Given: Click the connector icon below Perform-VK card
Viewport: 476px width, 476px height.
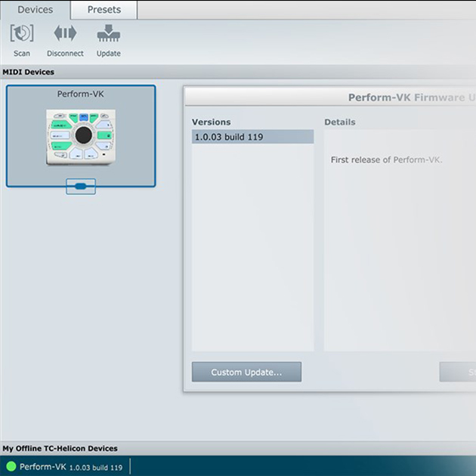Looking at the screenshot, I should click(x=81, y=187).
